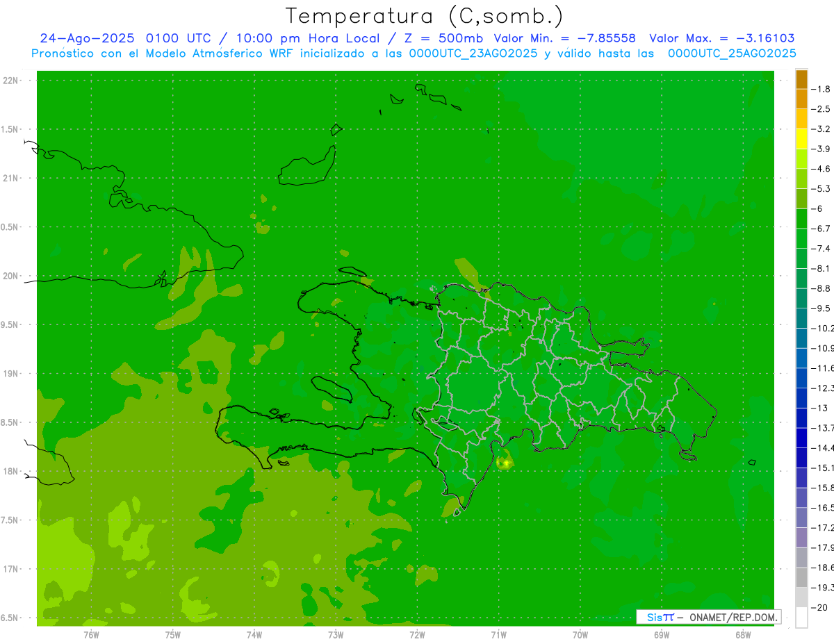Click the "75W" longitude label
The width and height of the screenshot is (834, 644).
[x=173, y=634]
